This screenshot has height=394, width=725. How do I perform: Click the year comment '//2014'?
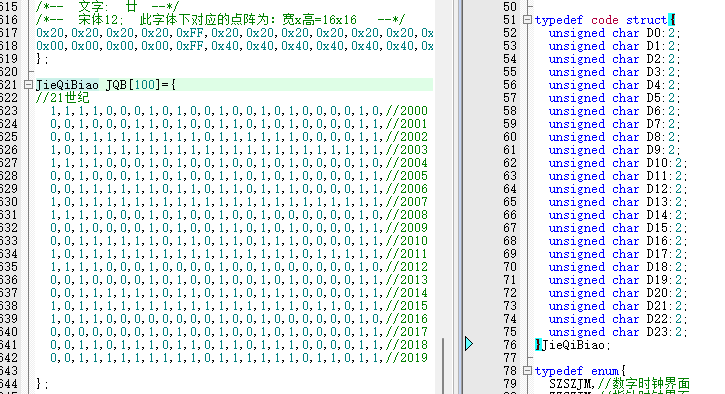pos(407,293)
